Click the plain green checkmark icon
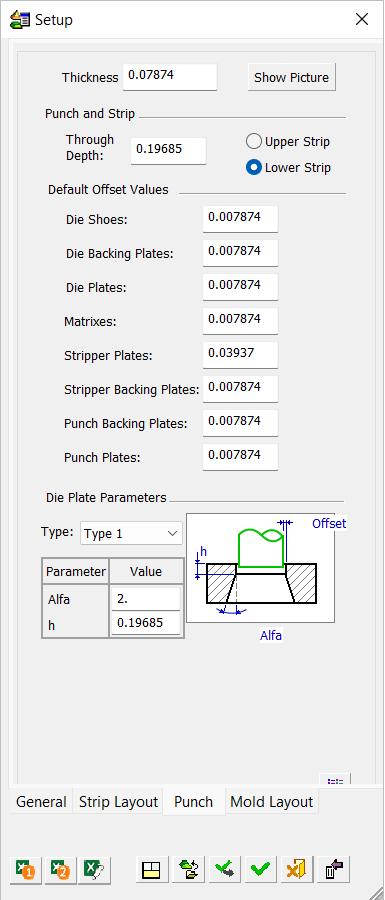Image resolution: width=385 pixels, height=900 pixels. (x=260, y=869)
